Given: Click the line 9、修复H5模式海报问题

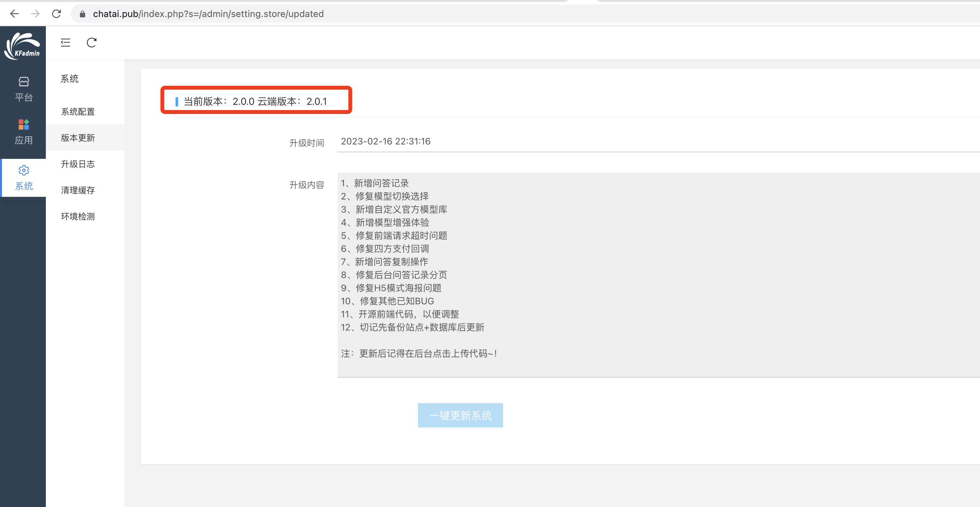Looking at the screenshot, I should [x=391, y=288].
